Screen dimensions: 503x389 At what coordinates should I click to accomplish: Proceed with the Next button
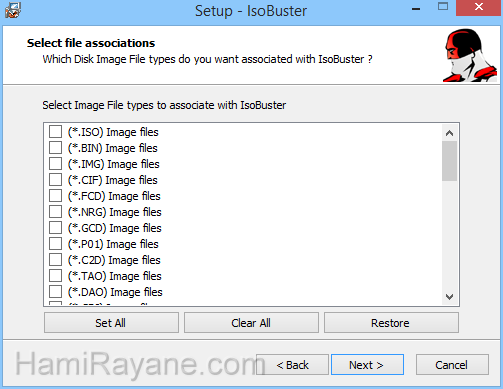coord(367,365)
